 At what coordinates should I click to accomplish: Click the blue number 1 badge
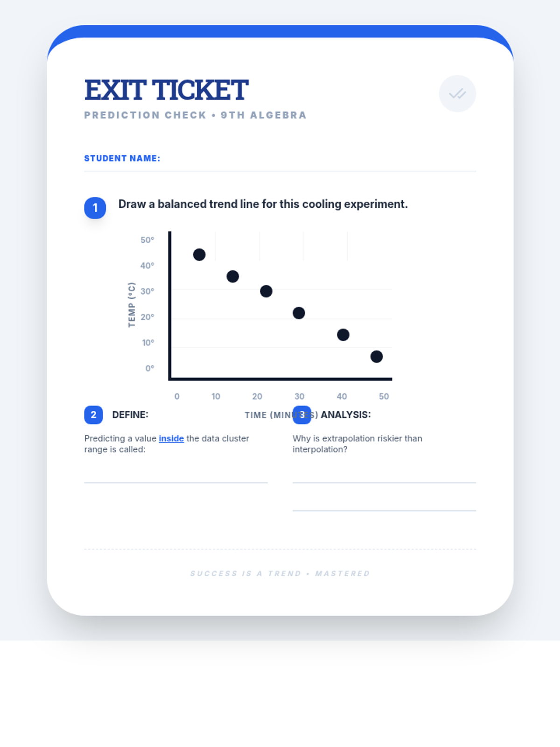coord(95,208)
